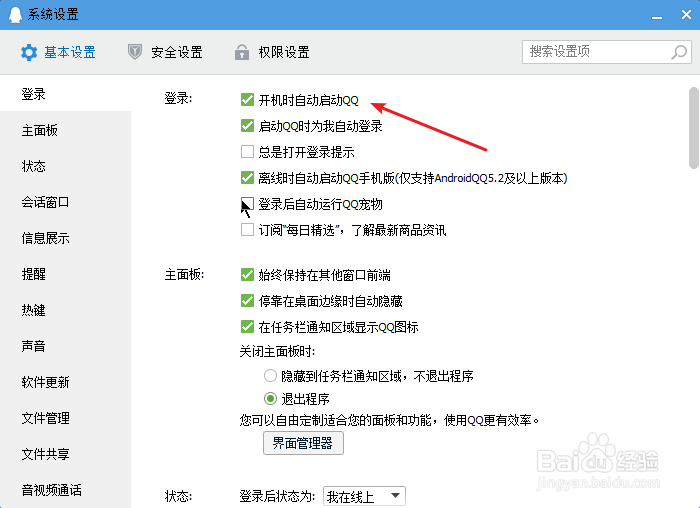Focus the 搜索设置项 search box

[607, 52]
